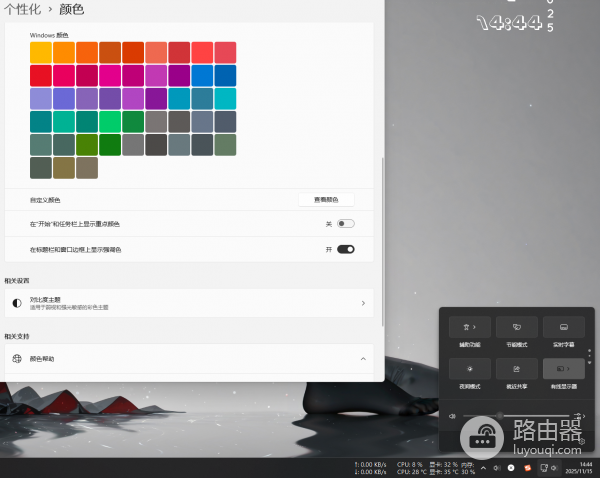Screen dimensions: 600x478
Task: Enable 实时字幕 live captions tile
Action: (563, 327)
